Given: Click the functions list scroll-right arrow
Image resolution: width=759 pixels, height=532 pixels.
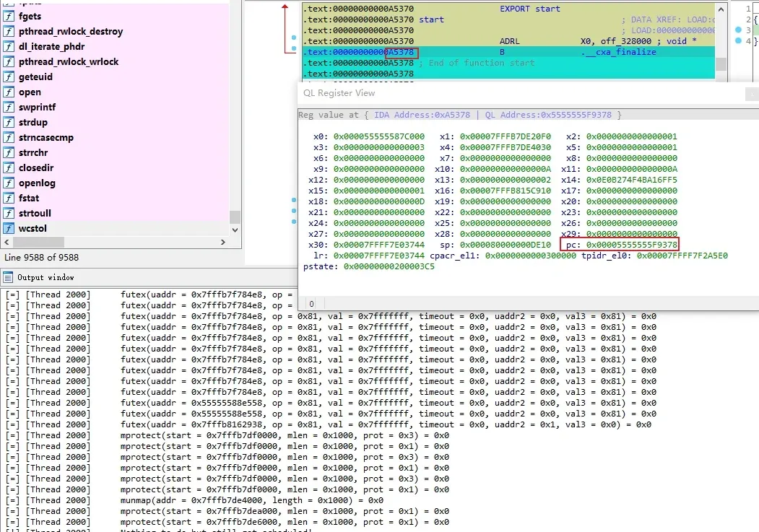Looking at the screenshot, I should coord(222,242).
